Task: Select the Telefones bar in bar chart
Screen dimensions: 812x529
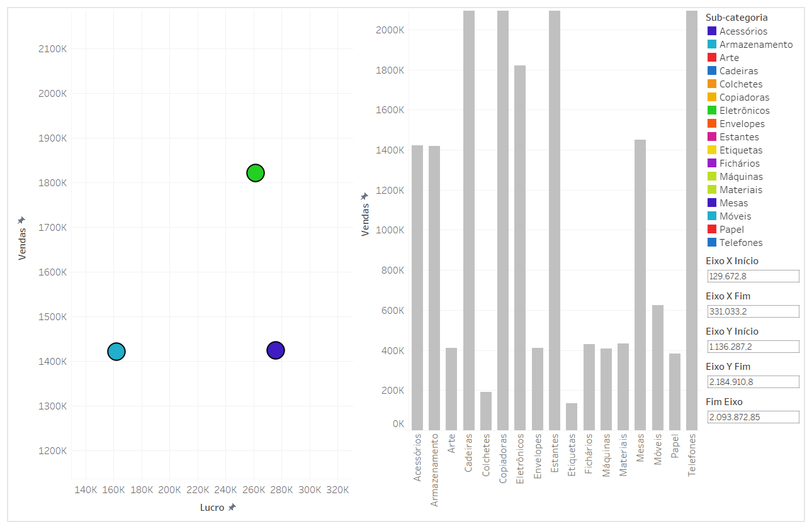Action: 692,220
